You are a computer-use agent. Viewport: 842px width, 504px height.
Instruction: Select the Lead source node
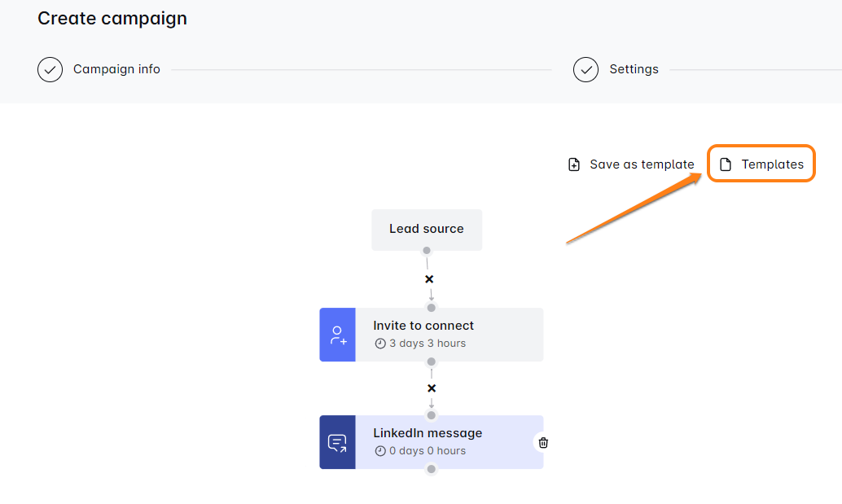click(x=427, y=230)
